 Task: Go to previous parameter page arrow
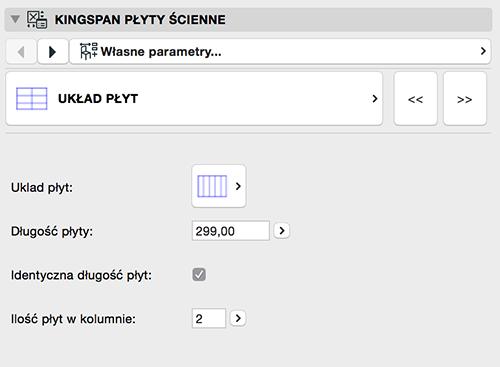(21, 52)
